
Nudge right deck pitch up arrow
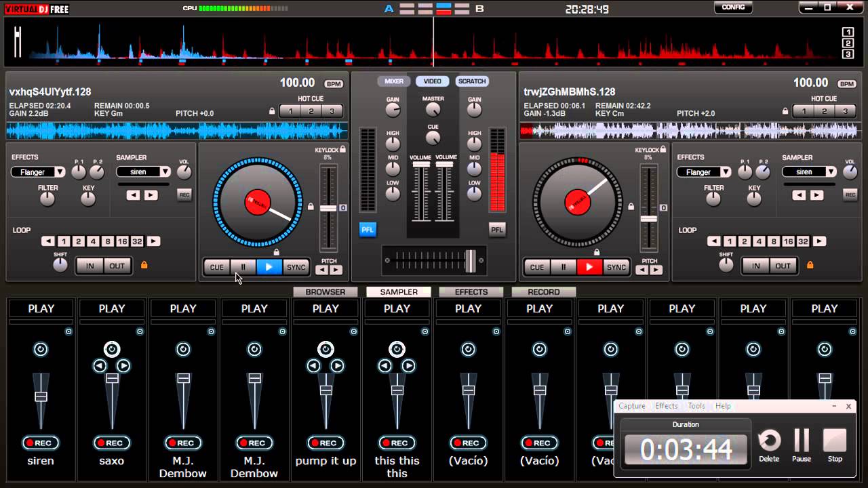pyautogui.click(x=656, y=270)
